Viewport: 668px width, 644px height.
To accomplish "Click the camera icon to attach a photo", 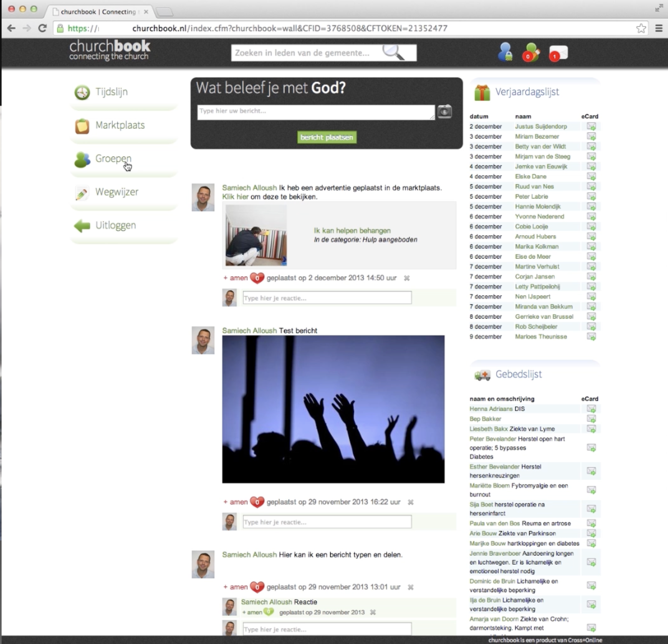I will [445, 111].
